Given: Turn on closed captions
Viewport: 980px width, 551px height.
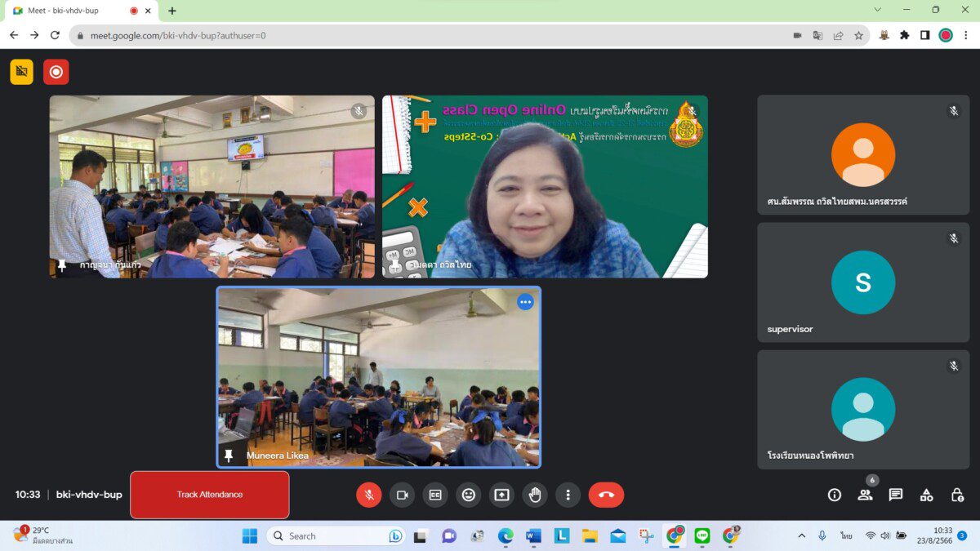Looking at the screenshot, I should (x=435, y=495).
